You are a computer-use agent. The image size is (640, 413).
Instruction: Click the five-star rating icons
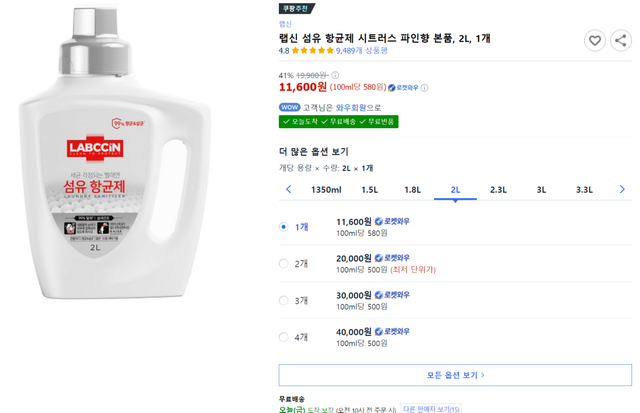point(312,50)
